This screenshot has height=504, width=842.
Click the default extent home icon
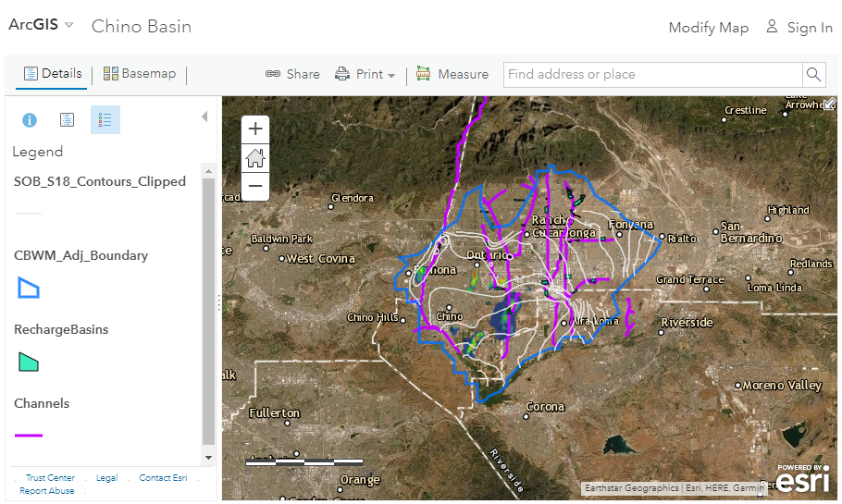click(255, 158)
